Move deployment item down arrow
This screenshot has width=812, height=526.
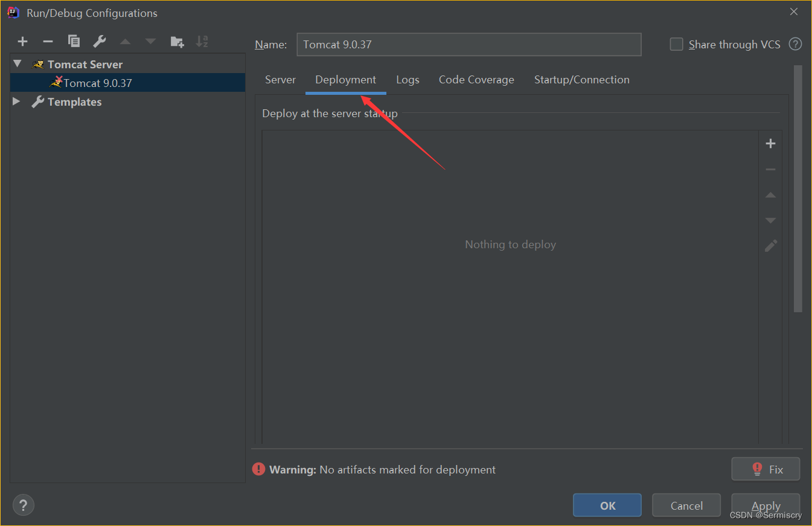coord(770,220)
